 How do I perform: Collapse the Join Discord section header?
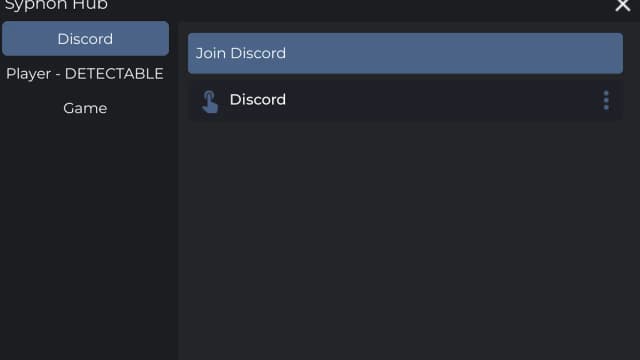pyautogui.click(x=405, y=53)
